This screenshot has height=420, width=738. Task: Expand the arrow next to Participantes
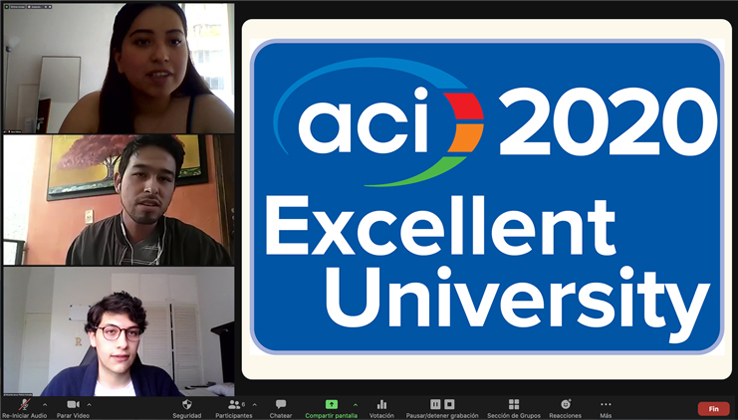[x=255, y=404]
